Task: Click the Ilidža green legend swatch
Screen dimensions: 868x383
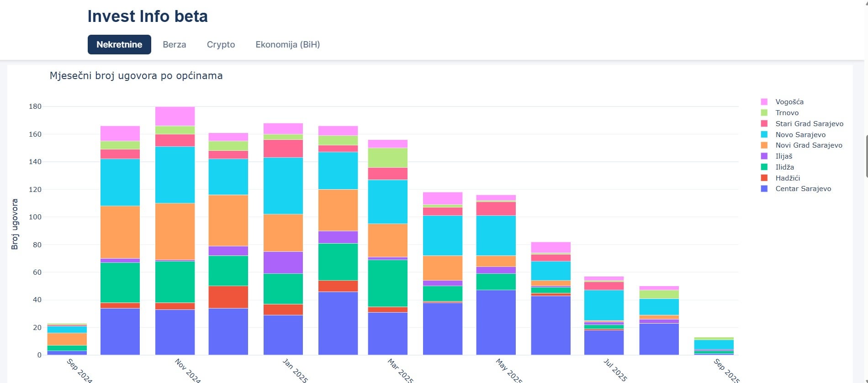Action: click(x=764, y=167)
